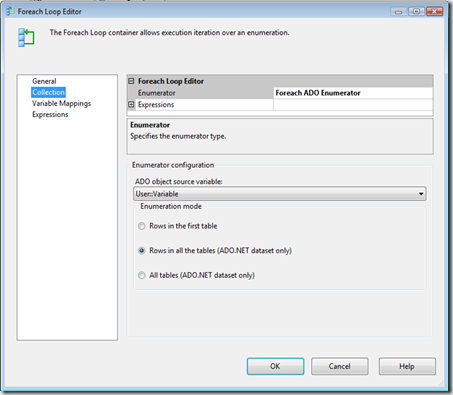
Task: Select the Collection page
Action: coord(48,92)
